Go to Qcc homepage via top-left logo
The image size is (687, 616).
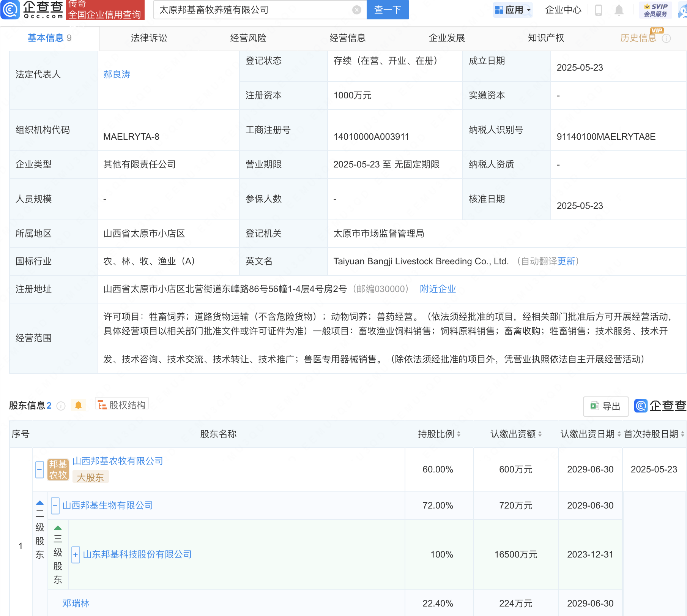point(32,10)
